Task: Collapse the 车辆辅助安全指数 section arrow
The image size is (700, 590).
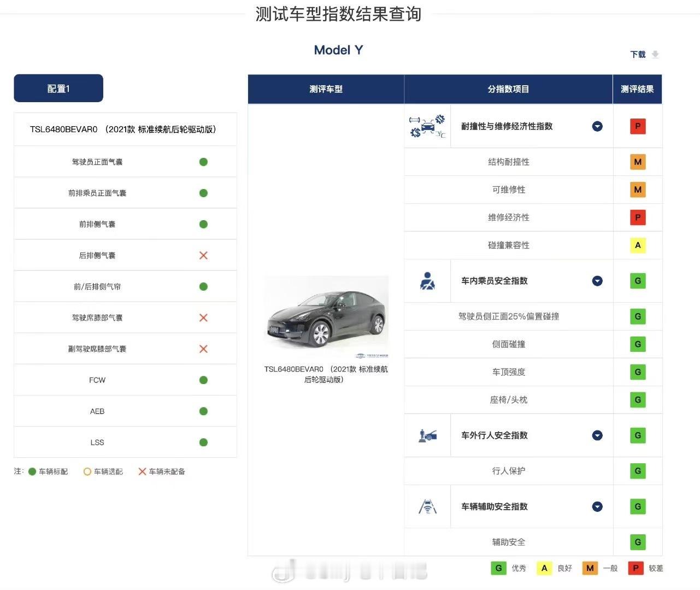Action: tap(597, 506)
